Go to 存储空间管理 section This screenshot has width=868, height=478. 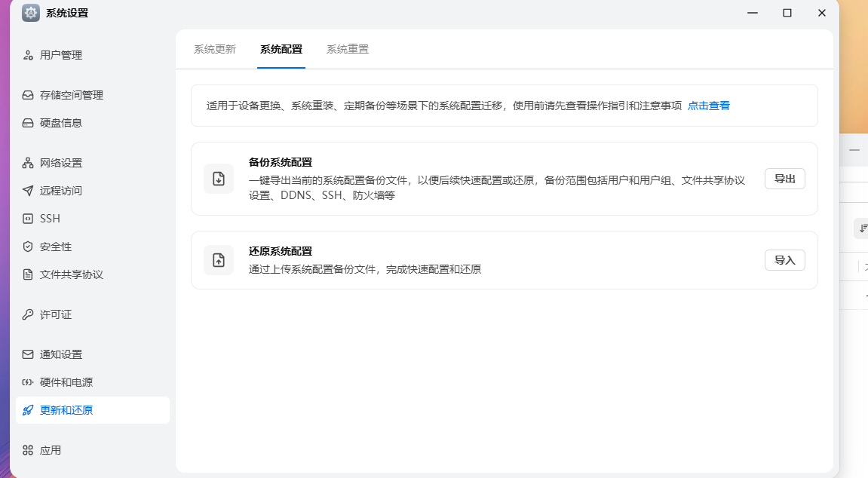93,95
